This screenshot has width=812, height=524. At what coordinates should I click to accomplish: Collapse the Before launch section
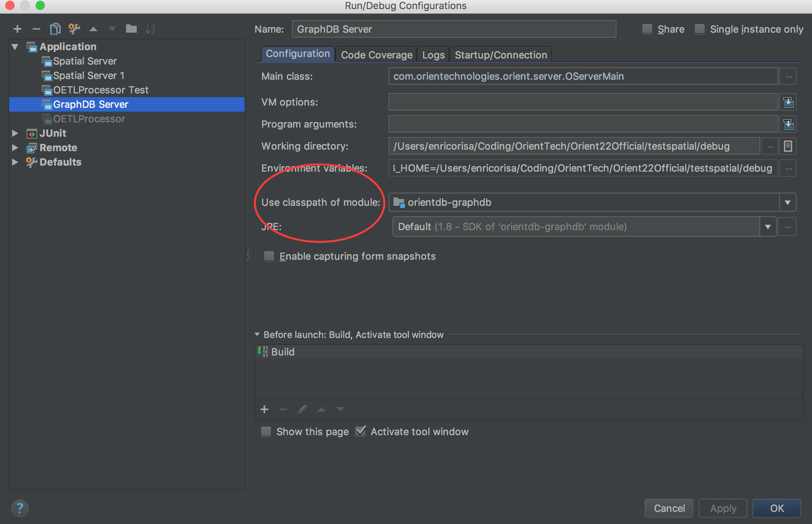257,335
